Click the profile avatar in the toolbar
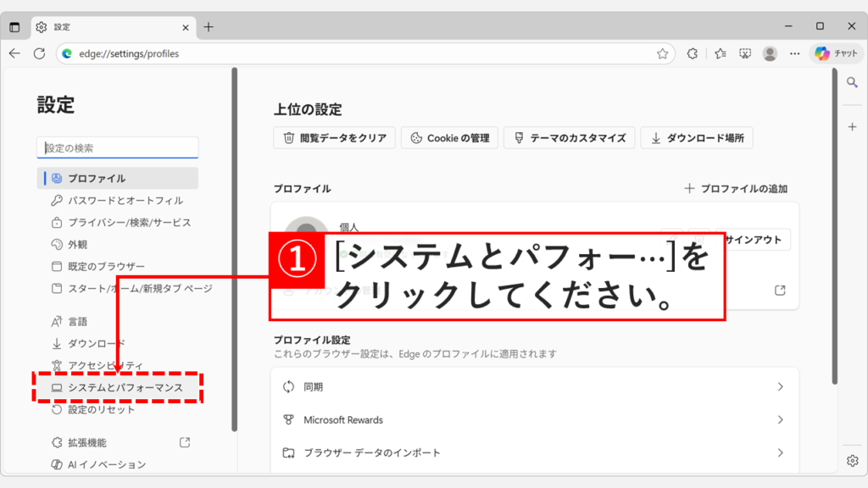This screenshot has width=868, height=488. point(770,53)
